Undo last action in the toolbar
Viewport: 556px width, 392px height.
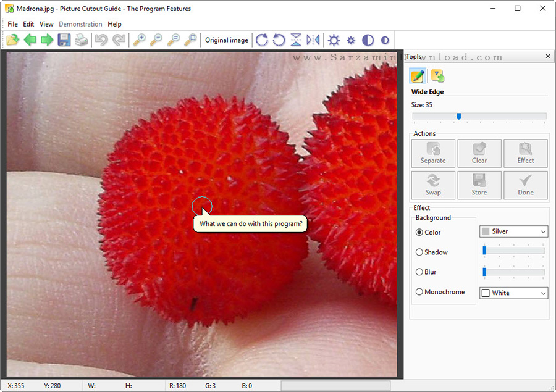click(101, 40)
